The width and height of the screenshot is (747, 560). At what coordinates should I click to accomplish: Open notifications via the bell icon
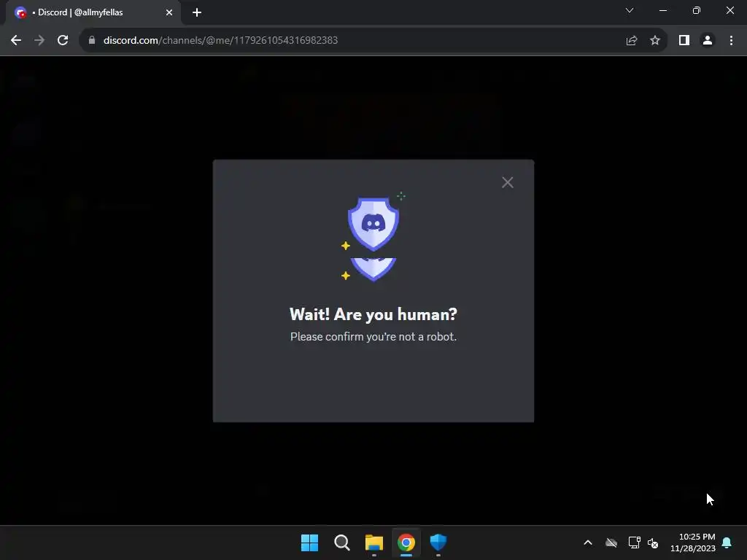coord(727,542)
